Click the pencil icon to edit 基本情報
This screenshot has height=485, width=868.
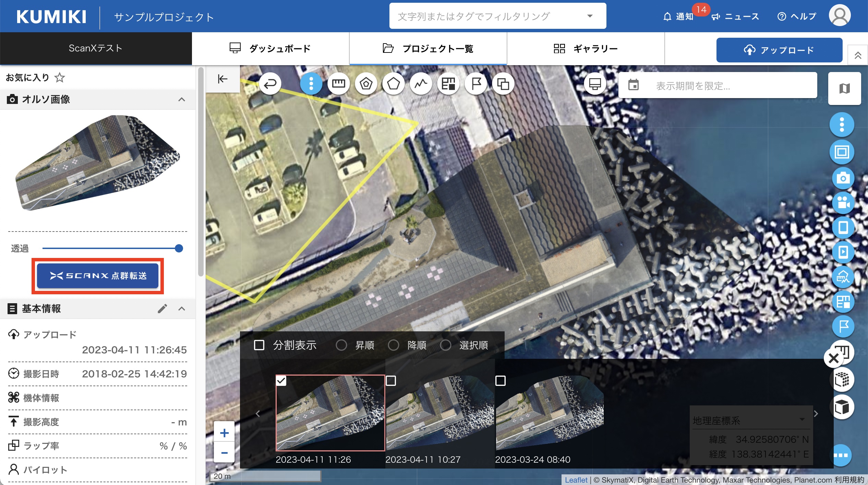pos(162,309)
